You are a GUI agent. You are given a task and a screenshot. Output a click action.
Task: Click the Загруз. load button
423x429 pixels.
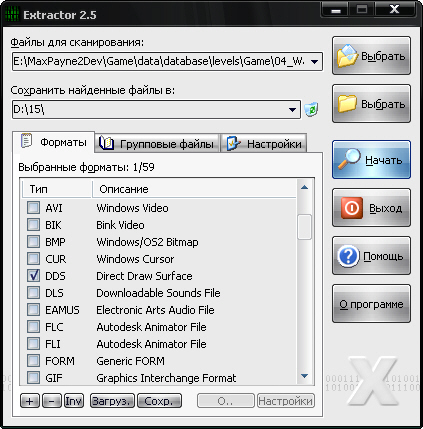click(x=112, y=401)
